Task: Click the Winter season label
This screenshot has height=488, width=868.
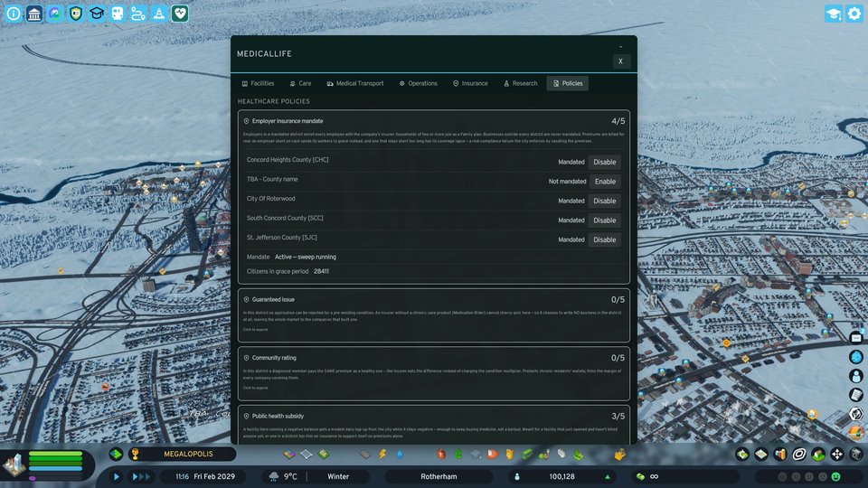Action: pos(338,476)
